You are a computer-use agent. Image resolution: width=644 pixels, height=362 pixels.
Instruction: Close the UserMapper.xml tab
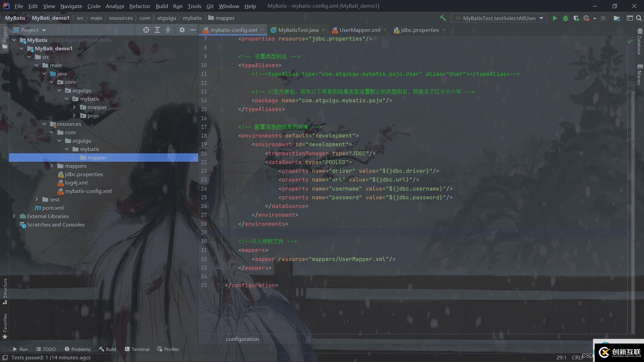pyautogui.click(x=385, y=30)
